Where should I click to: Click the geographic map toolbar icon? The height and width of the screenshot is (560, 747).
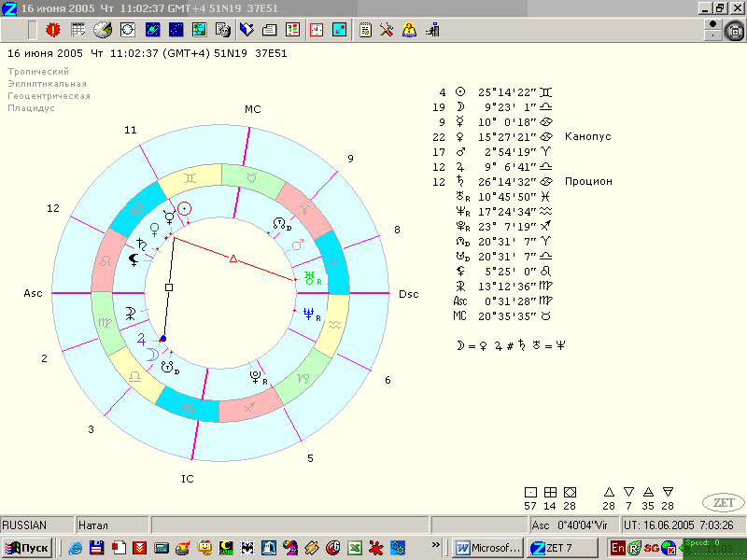(x=200, y=30)
